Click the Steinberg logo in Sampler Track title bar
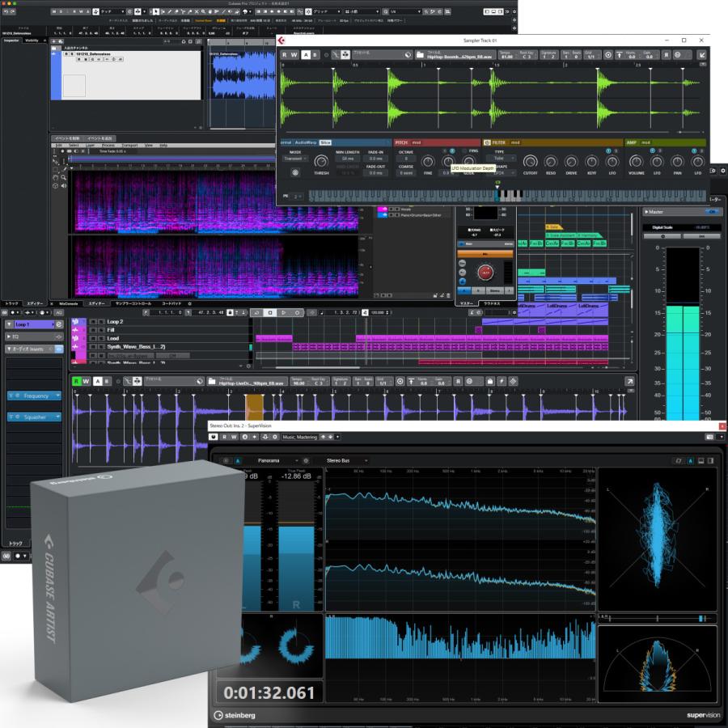 pyautogui.click(x=281, y=40)
